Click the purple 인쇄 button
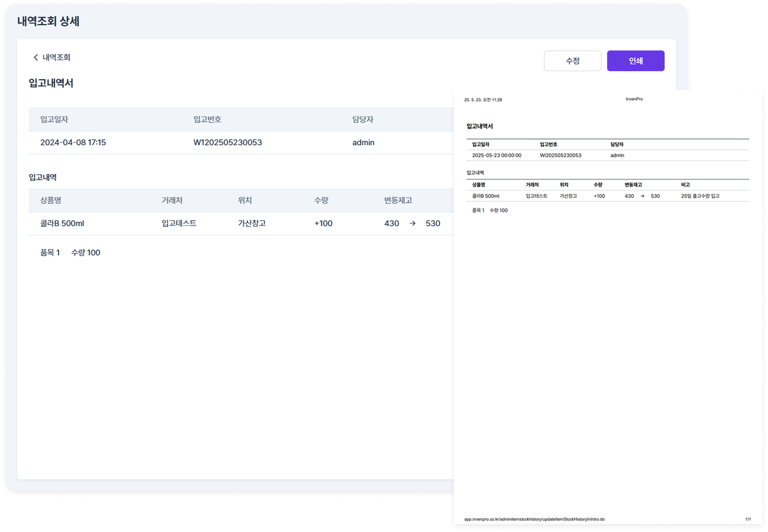 [x=635, y=61]
